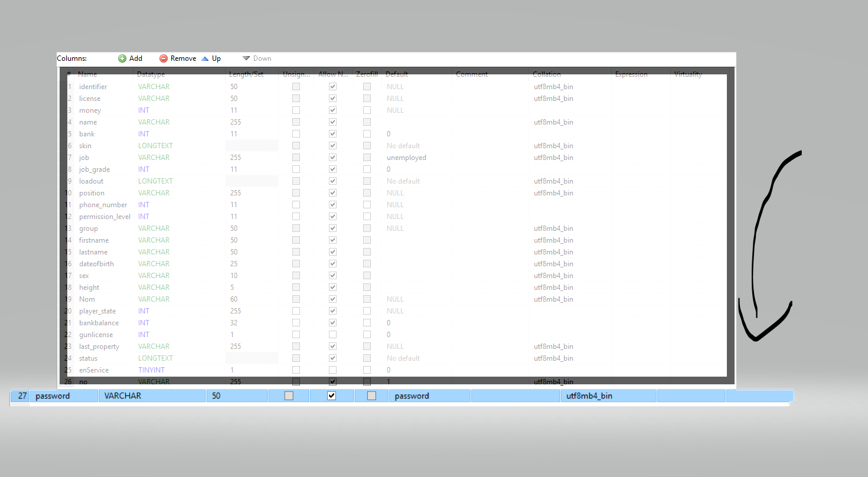The height and width of the screenshot is (477, 868).
Task: Toggle Unsigned checkbox for phone_number column
Action: pos(296,205)
